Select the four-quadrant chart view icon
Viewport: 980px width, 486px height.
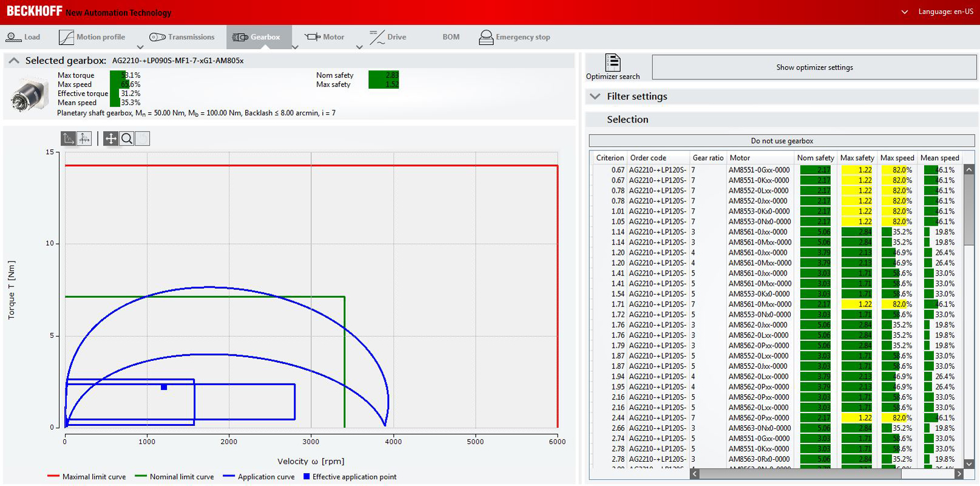pyautogui.click(x=84, y=138)
